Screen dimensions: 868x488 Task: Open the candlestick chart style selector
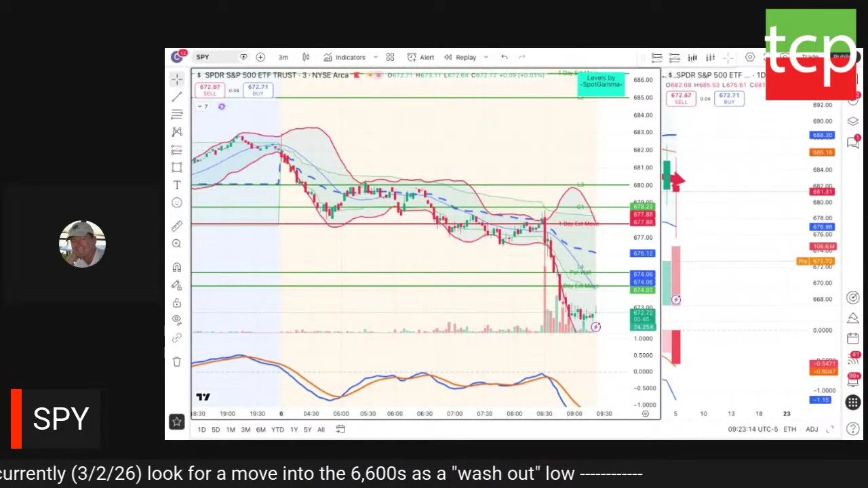pyautogui.click(x=306, y=57)
